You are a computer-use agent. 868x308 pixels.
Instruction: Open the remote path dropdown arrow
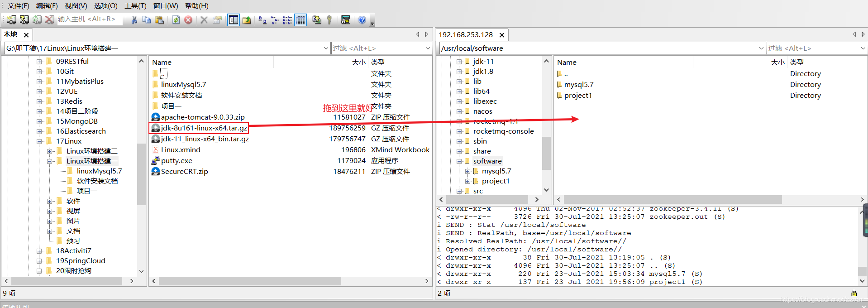pyautogui.click(x=761, y=48)
